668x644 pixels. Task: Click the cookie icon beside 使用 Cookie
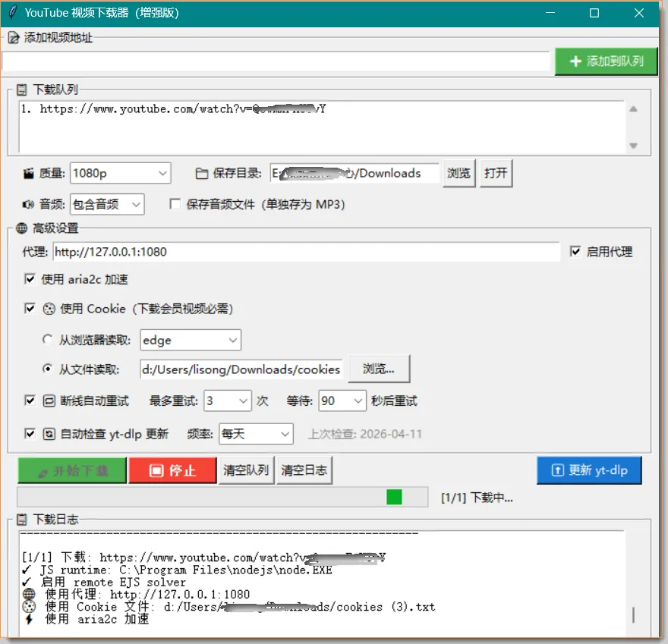pyautogui.click(x=49, y=309)
